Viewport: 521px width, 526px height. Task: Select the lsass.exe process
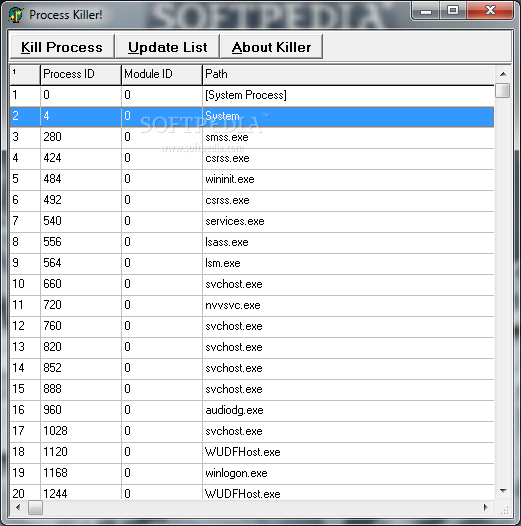coord(252,242)
